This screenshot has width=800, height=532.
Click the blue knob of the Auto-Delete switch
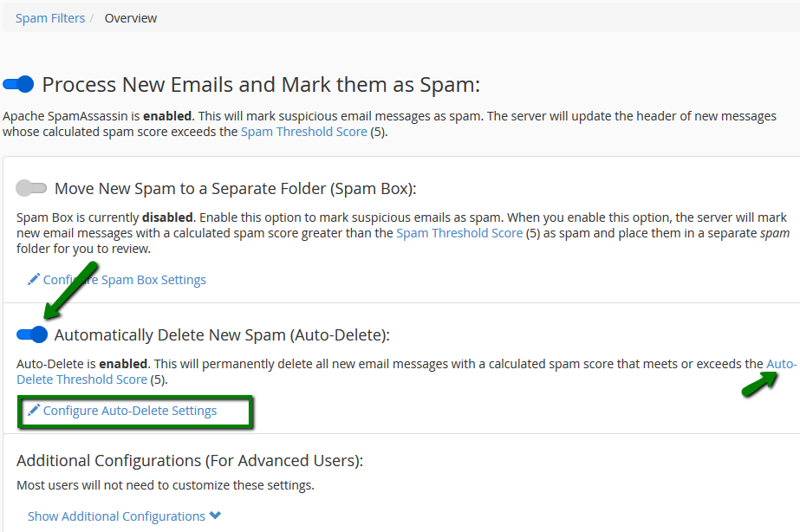38,334
